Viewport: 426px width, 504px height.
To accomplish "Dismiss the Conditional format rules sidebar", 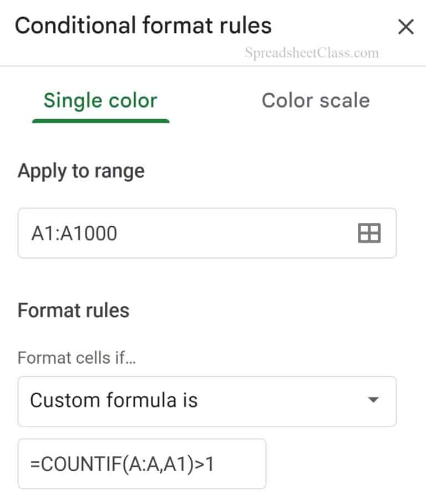I will click(406, 27).
